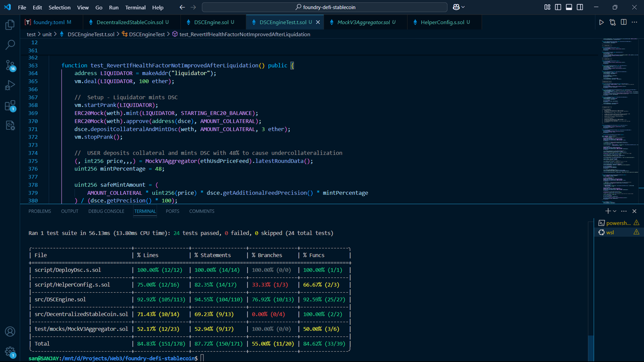
Task: Open the View menu
Action: 83,8
